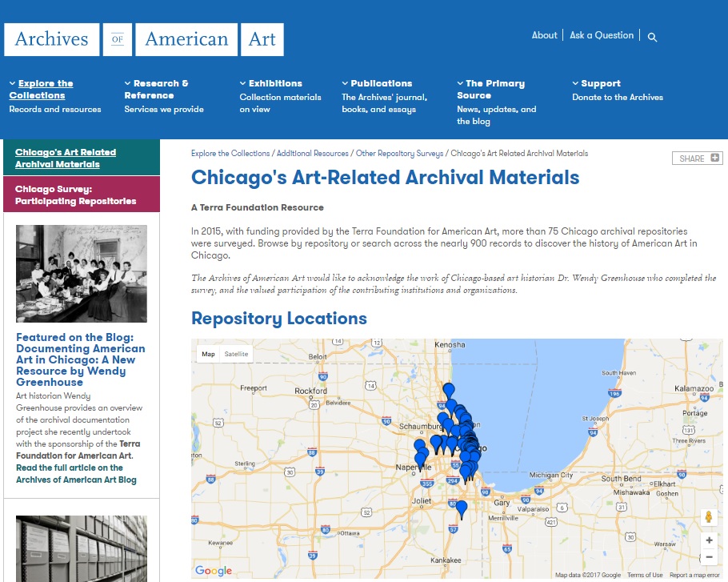Open the Support menu item
The width and height of the screenshot is (728, 582).
[600, 83]
